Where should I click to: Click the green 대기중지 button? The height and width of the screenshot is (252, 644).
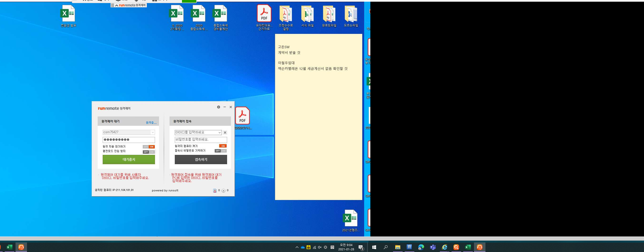[x=129, y=159]
